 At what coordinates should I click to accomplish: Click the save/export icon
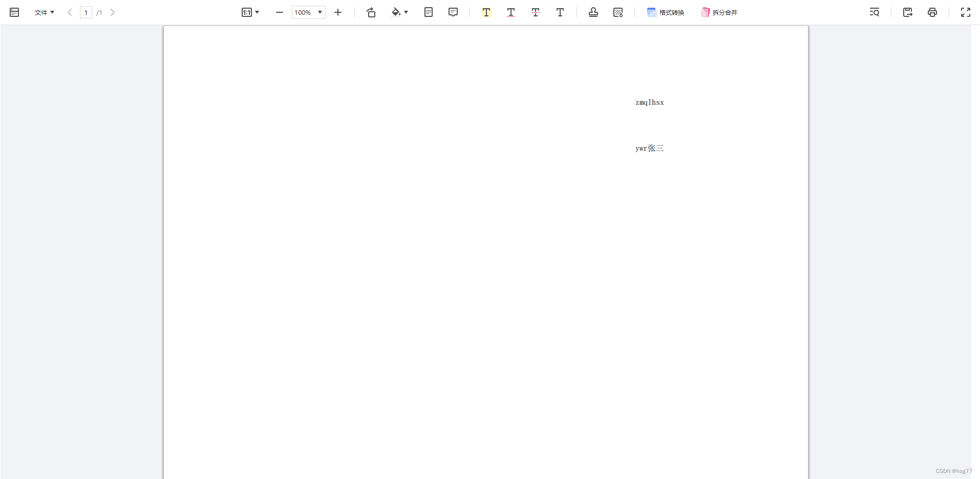pos(908,12)
